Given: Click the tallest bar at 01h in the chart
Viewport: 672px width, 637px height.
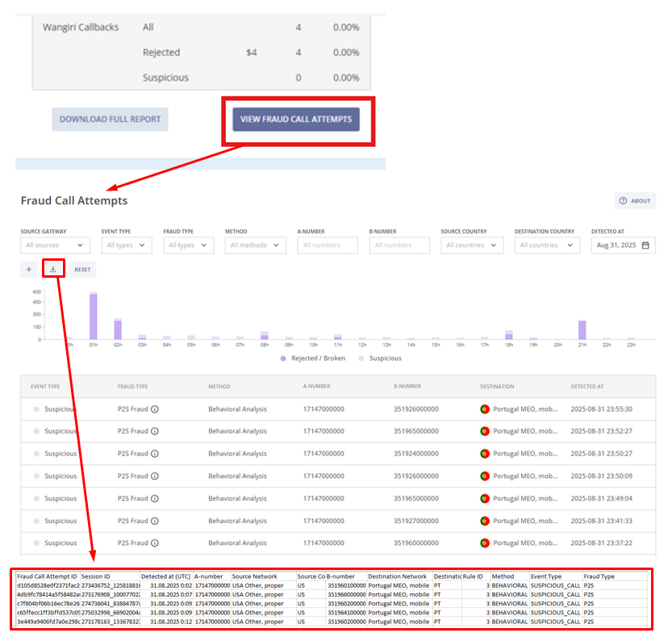Looking at the screenshot, I should (92, 315).
